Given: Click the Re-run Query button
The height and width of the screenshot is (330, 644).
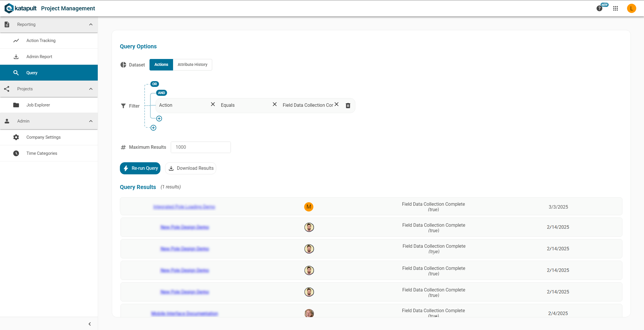Looking at the screenshot, I should pos(140,168).
